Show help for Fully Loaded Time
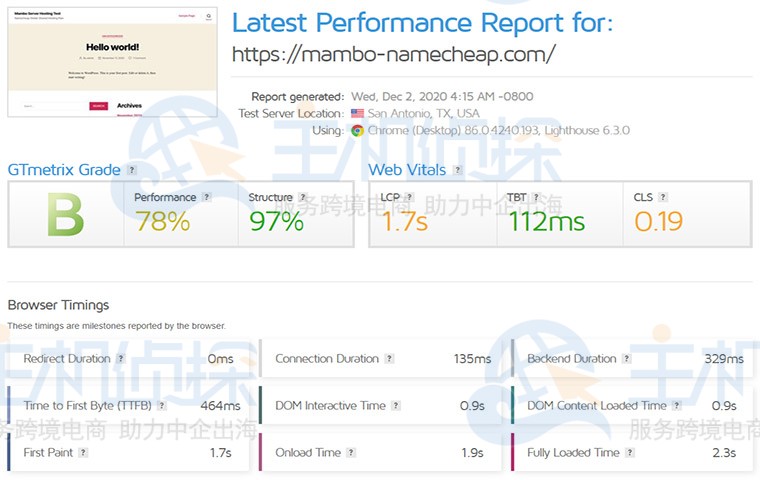The image size is (760, 480). click(631, 453)
